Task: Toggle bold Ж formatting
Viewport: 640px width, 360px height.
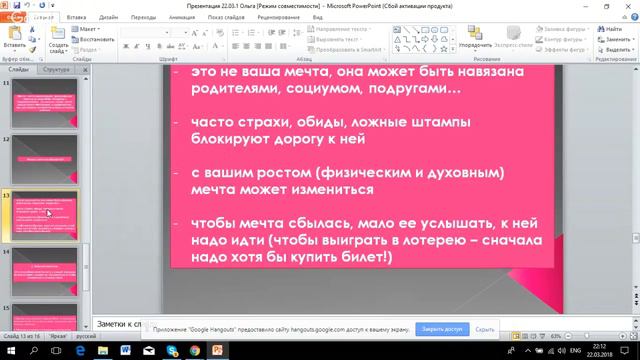Action: [126, 47]
